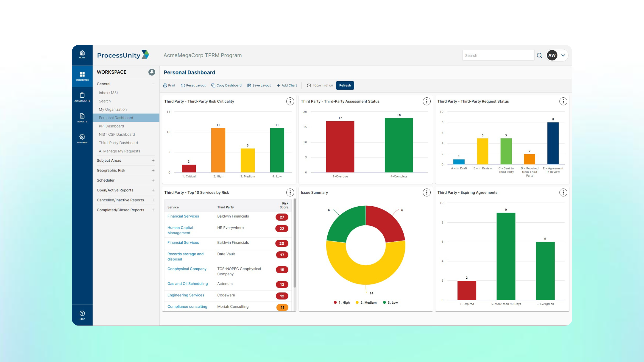Click the green 4-Complete bar labeled 18
Screen dimensions: 644x362
click(399, 145)
